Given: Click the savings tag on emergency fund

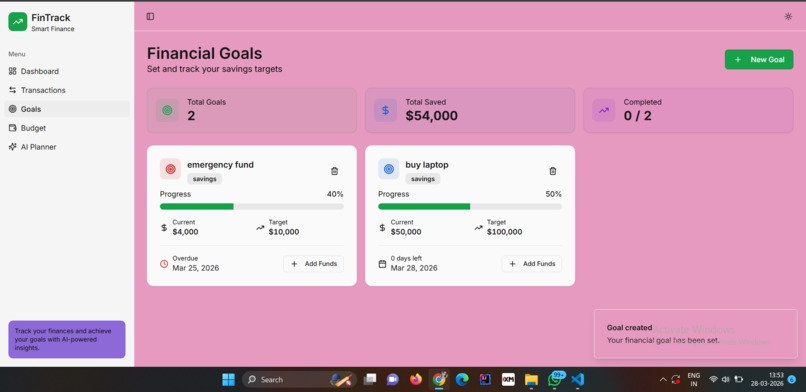Looking at the screenshot, I should 205,179.
